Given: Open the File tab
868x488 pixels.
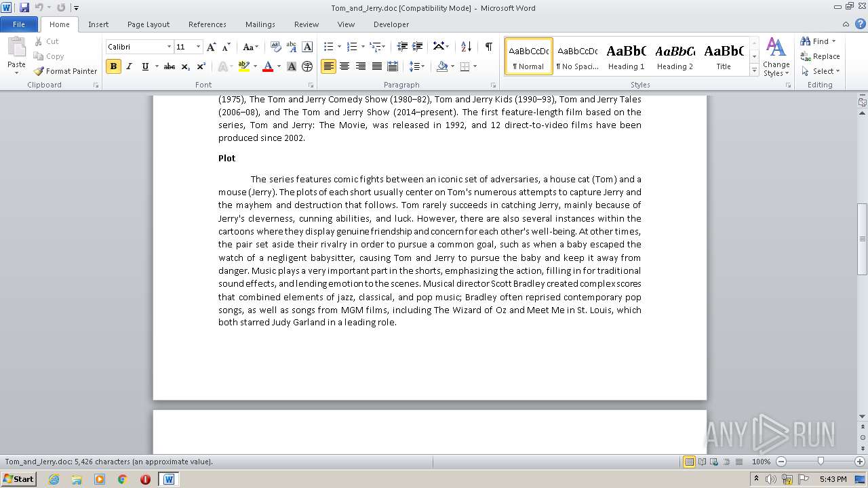Looking at the screenshot, I should coord(19,24).
